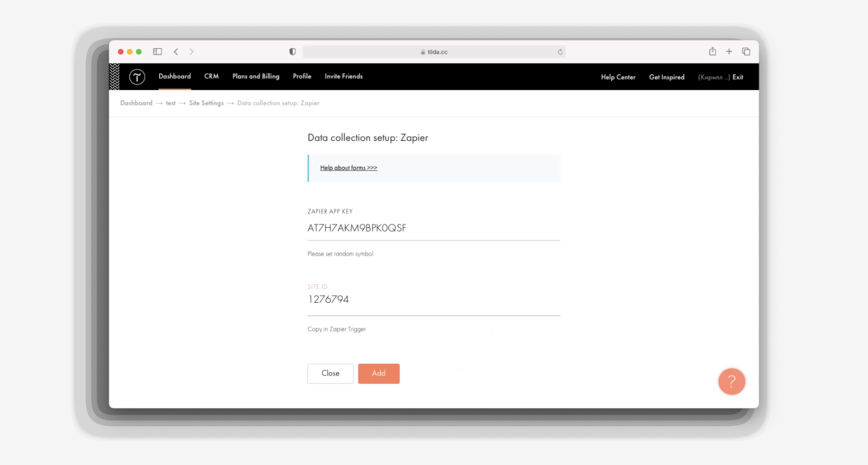Open the Safari share icon

click(x=712, y=51)
